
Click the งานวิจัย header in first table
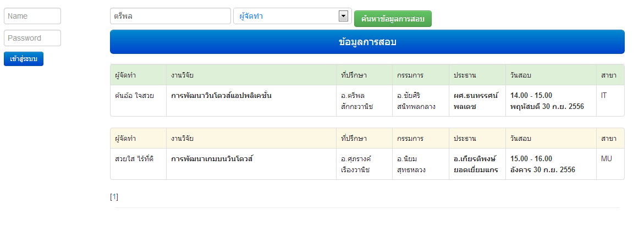(x=182, y=75)
